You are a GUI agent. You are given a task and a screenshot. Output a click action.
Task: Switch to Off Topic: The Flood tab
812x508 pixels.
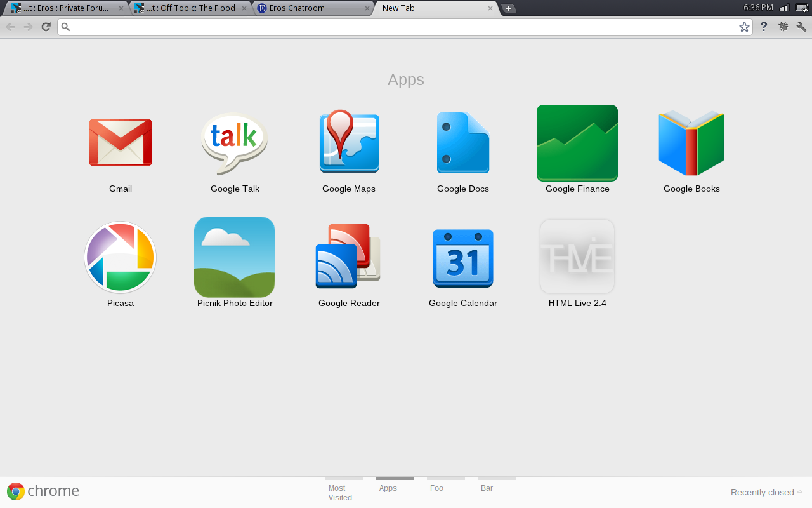click(190, 8)
